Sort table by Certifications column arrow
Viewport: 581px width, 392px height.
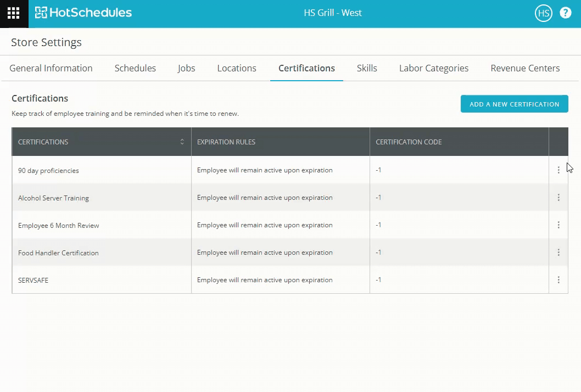182,142
